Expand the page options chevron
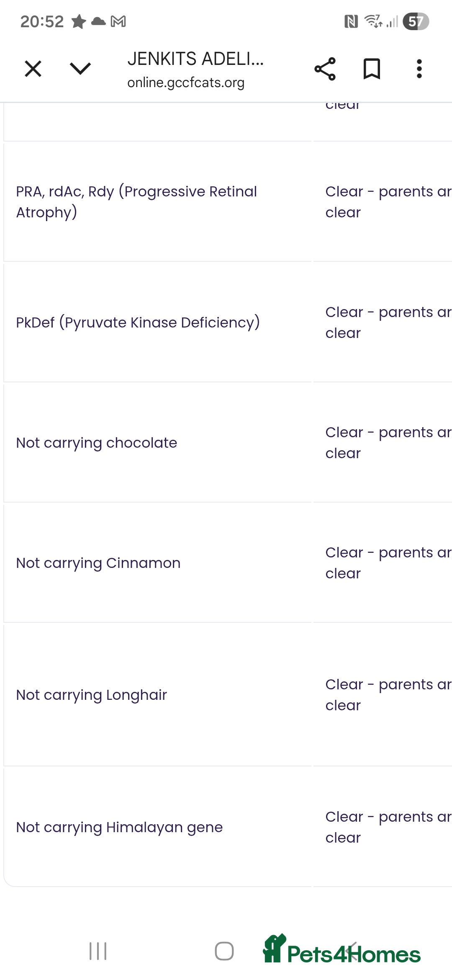This screenshot has height=980, width=452. click(80, 69)
